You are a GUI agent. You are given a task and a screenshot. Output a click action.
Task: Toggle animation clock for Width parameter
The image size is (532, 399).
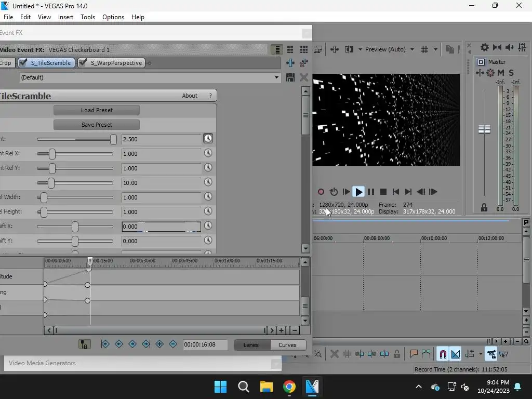(208, 197)
